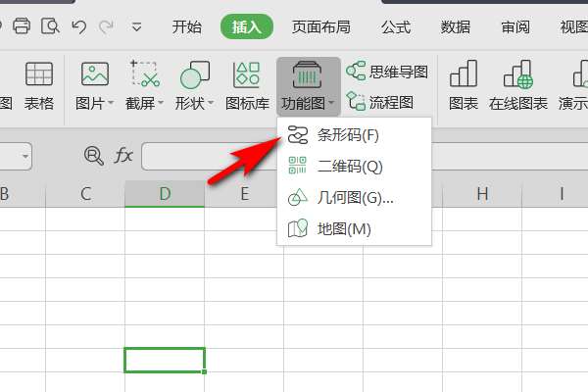Screen dimensions: 588x392
Task: Expand the quick access toolbar customize arrow
Action: tap(136, 26)
